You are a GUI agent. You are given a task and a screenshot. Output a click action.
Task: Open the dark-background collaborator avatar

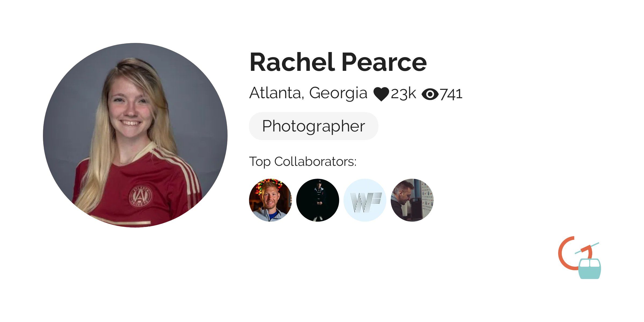tap(317, 200)
